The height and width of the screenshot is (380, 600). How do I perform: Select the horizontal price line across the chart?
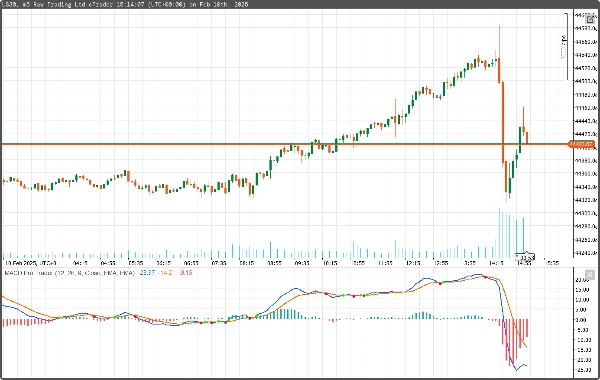point(285,144)
